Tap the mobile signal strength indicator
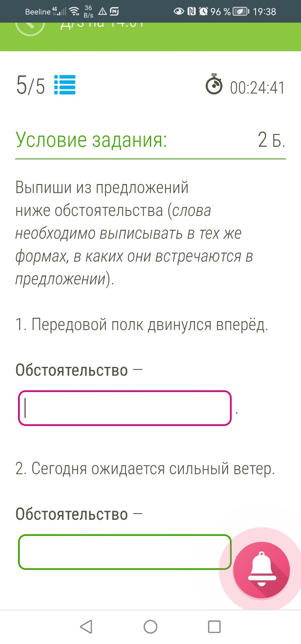 point(60,10)
